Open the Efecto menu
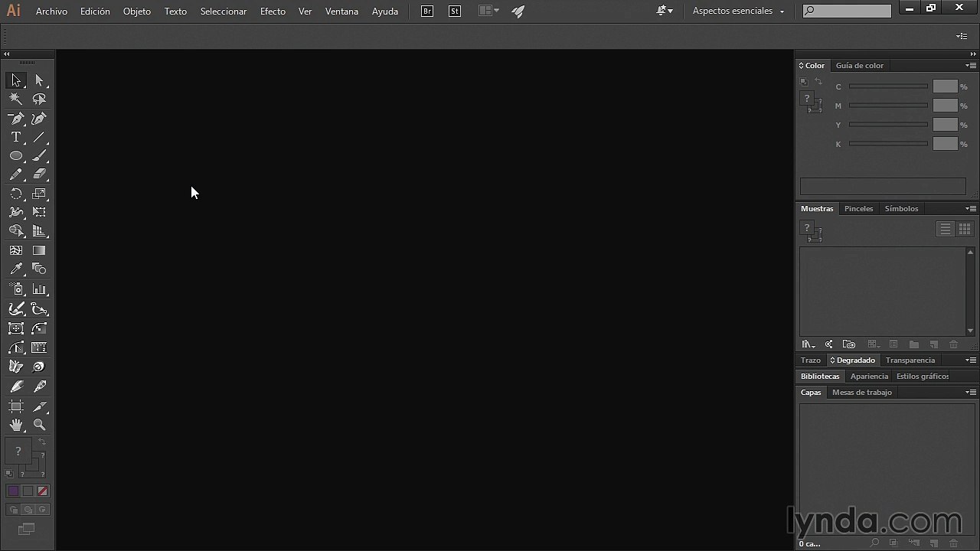Screen dimensions: 980x551 click(x=273, y=11)
